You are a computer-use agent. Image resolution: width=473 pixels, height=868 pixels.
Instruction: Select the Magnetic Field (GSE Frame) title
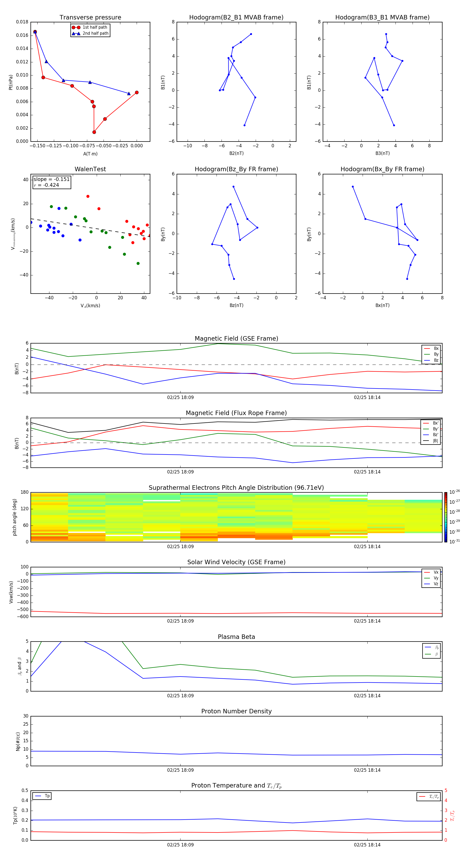coord(236,339)
